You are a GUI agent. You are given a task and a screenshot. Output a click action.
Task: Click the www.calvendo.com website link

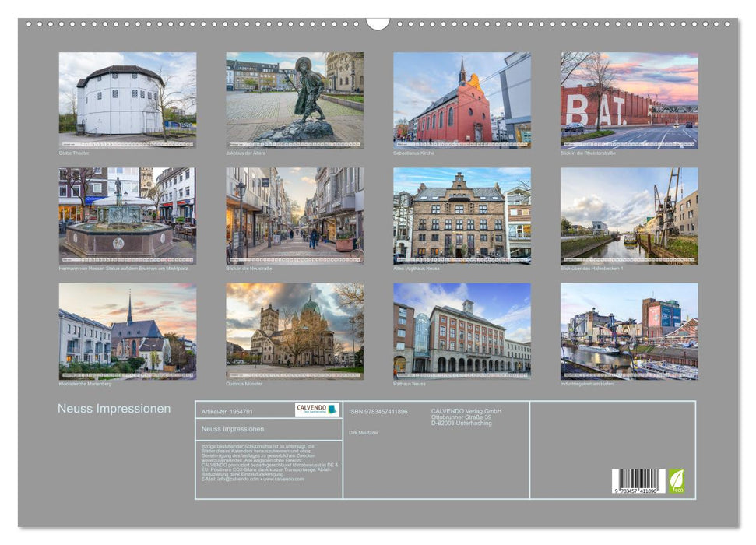tap(283, 480)
